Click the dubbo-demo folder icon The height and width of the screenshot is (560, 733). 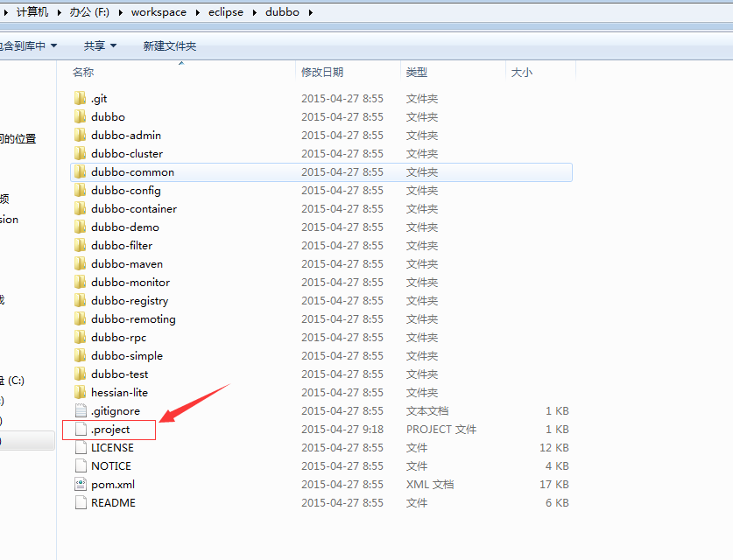tap(80, 227)
